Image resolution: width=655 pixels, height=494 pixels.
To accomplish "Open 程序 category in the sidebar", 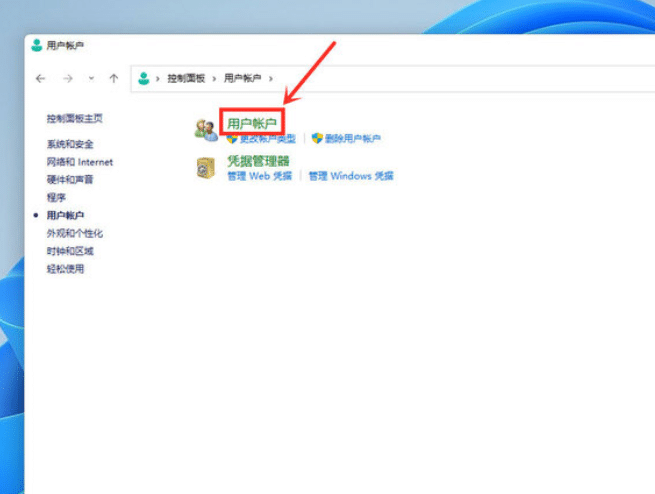I will pyautogui.click(x=56, y=197).
